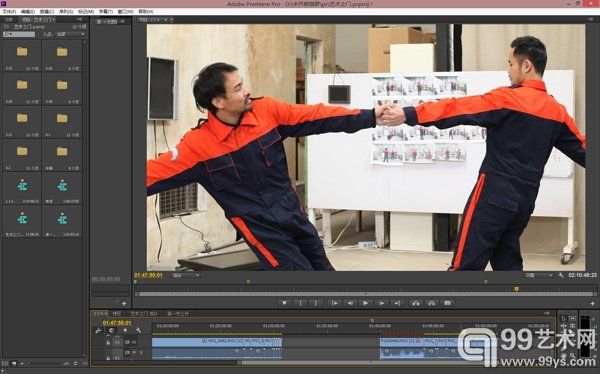Image resolution: width=600 pixels, height=374 pixels.
Task: Open the Timeline panel flyout menu
Action: 547,314
